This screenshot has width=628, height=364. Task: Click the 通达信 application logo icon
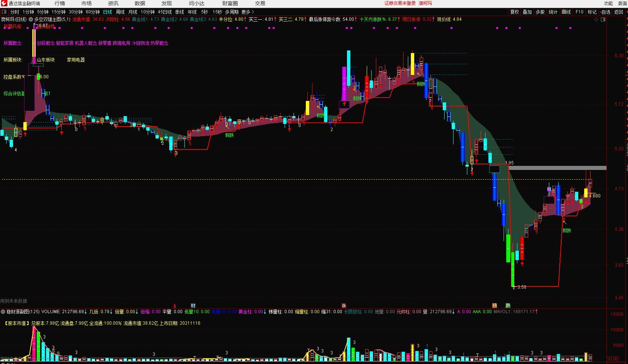click(x=4, y=3)
